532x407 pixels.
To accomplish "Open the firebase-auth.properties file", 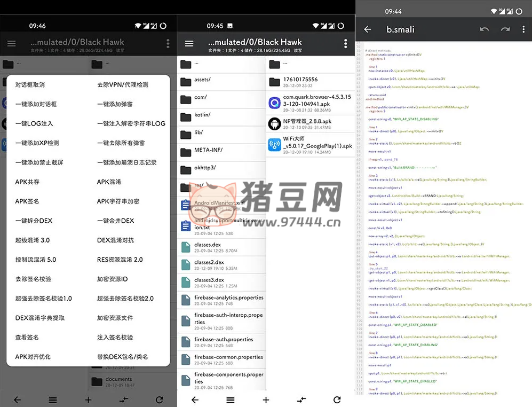I will 221,342.
